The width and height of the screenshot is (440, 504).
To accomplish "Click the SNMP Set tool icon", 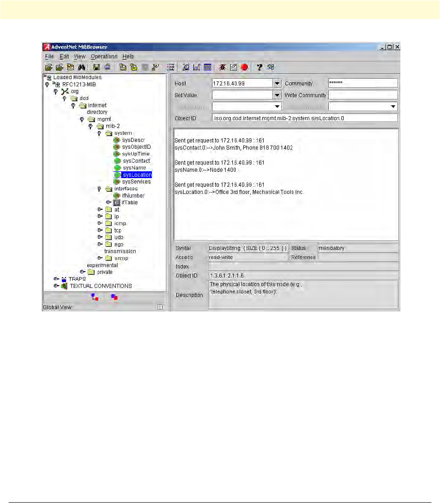I will coord(156,67).
